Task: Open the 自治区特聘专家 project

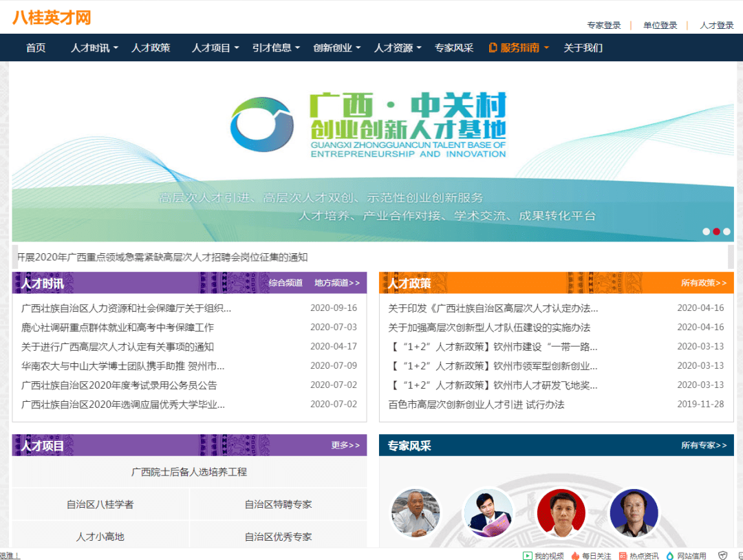Action: click(278, 504)
